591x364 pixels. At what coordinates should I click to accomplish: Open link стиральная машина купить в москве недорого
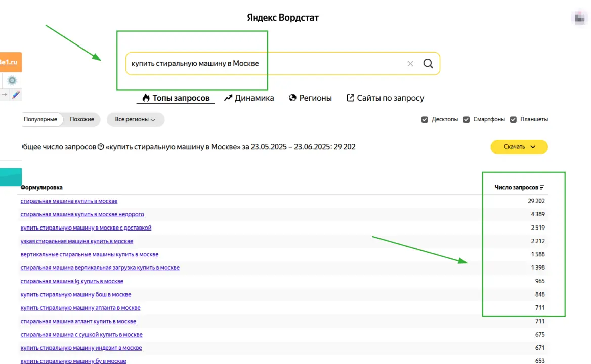pyautogui.click(x=82, y=214)
